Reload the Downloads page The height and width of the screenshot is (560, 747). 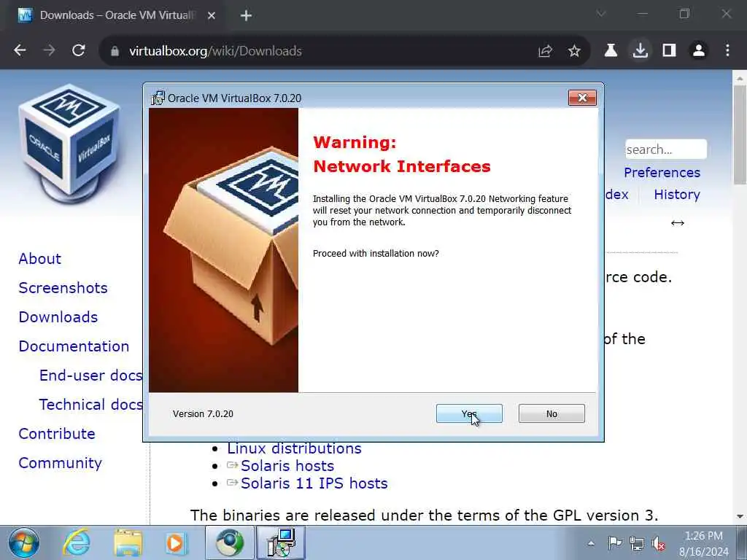(x=79, y=50)
